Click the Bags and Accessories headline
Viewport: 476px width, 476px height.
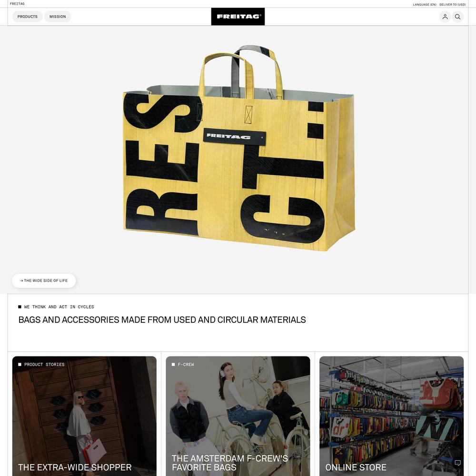point(162,320)
